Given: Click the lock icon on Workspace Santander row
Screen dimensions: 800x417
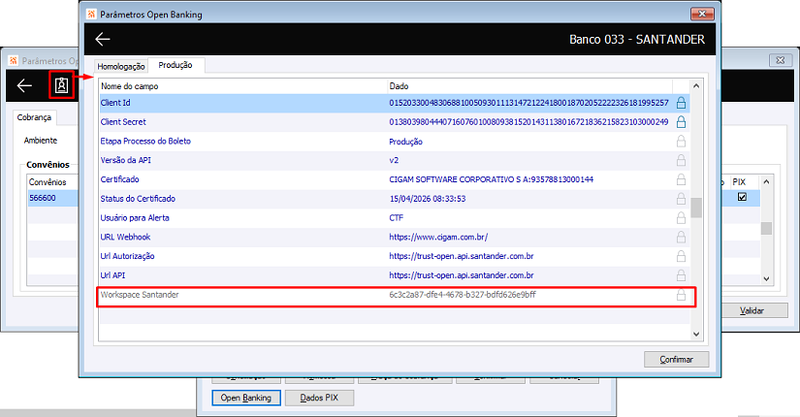Looking at the screenshot, I should [681, 295].
